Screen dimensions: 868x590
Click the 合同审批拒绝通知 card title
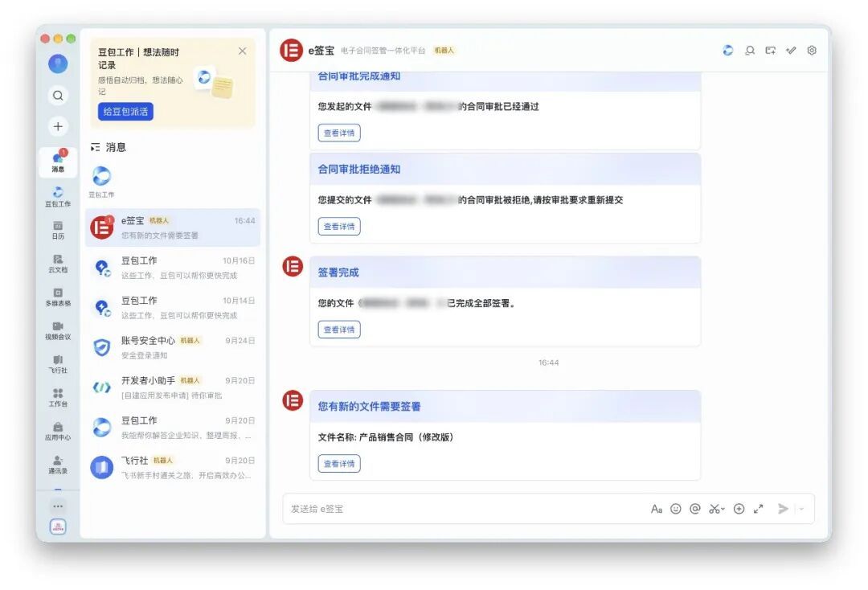coord(358,170)
